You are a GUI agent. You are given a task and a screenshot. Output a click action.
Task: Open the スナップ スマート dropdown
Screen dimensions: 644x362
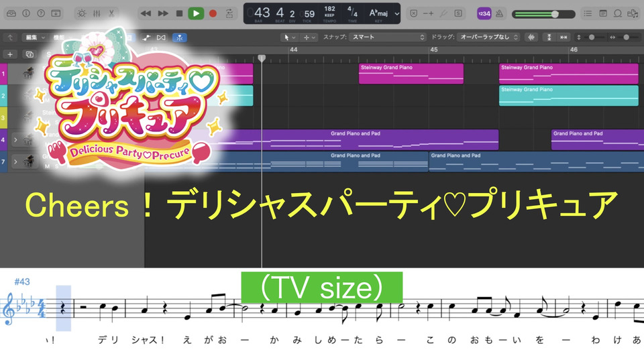tap(387, 37)
